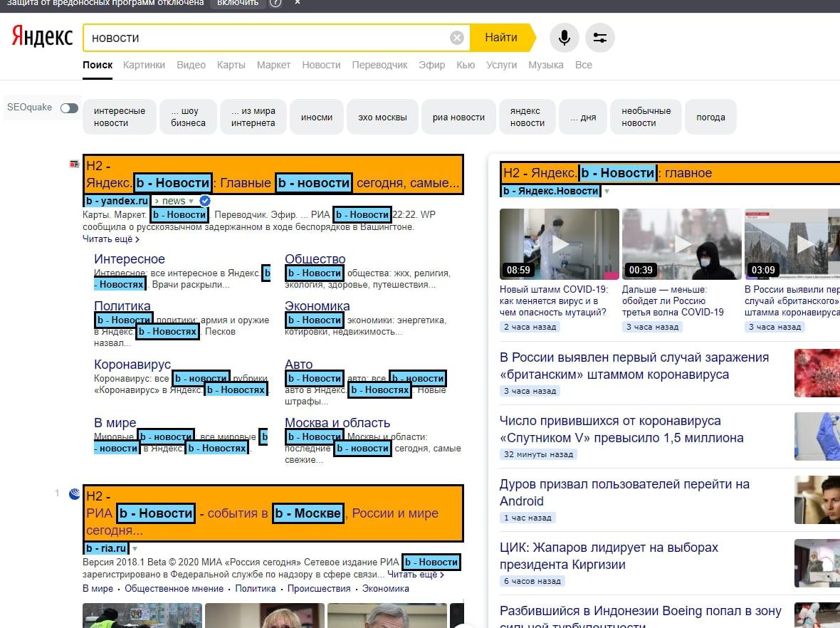
Task: Open the Музыка tab
Action: point(546,65)
